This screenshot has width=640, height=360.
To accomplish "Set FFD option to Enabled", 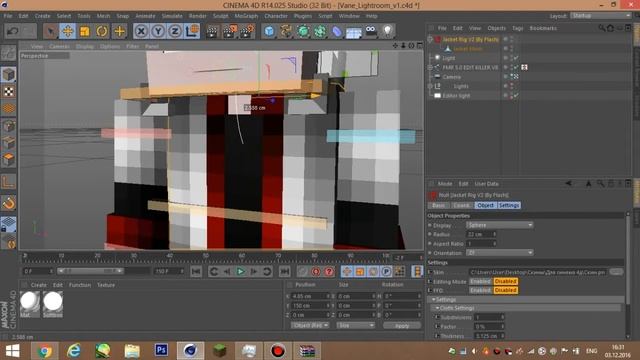I will [x=480, y=290].
